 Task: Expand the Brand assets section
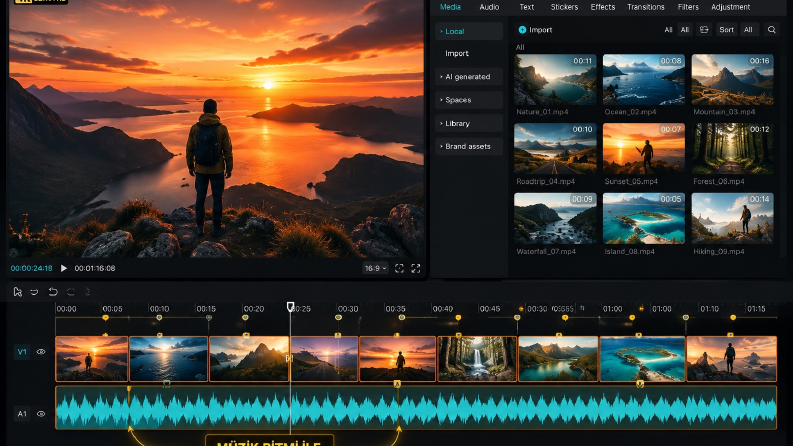pos(469,147)
